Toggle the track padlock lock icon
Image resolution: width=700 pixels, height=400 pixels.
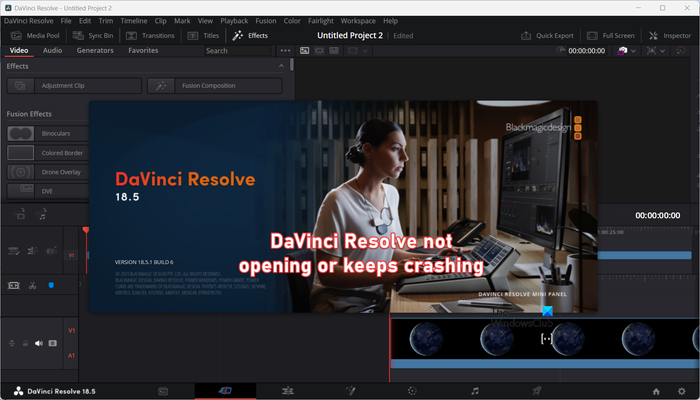[25, 343]
